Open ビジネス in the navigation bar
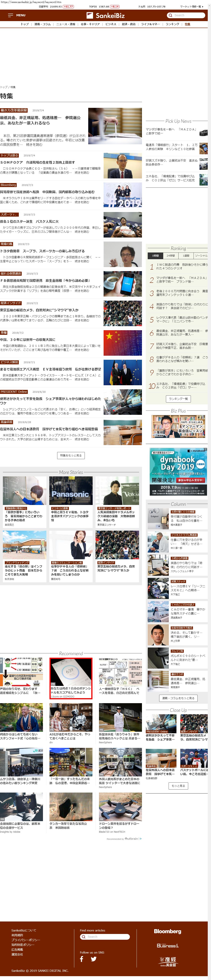Image resolution: width=211 pixels, height=980 pixels. pos(111,24)
